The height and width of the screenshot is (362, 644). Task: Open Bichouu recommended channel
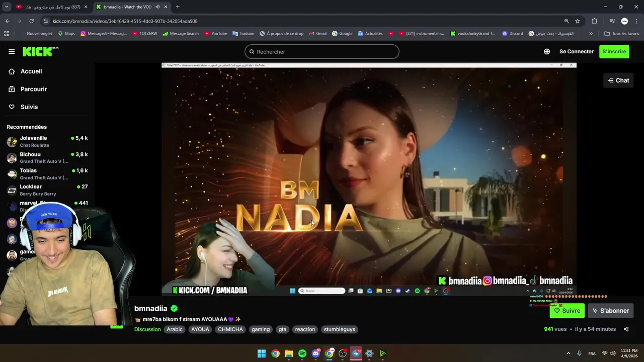tap(47, 157)
